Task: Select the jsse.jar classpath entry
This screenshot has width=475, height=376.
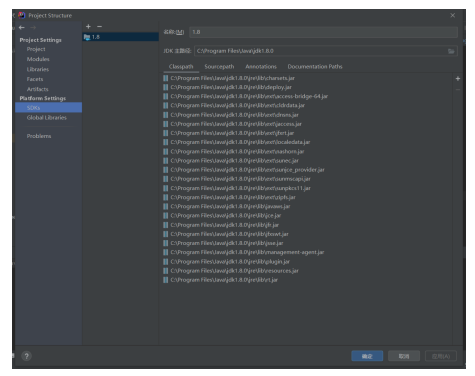Action: pyautogui.click(x=227, y=243)
